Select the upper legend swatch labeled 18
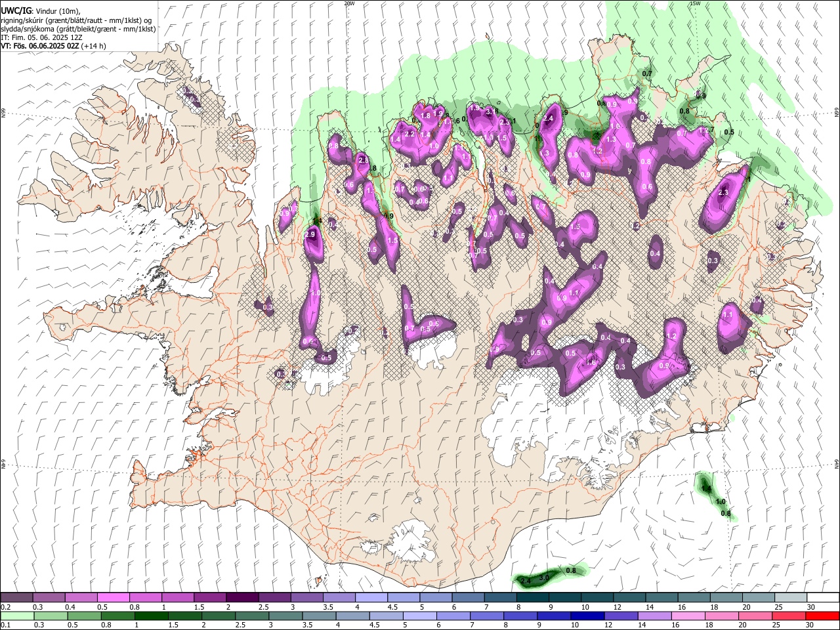The height and width of the screenshot is (630, 840). 726,597
